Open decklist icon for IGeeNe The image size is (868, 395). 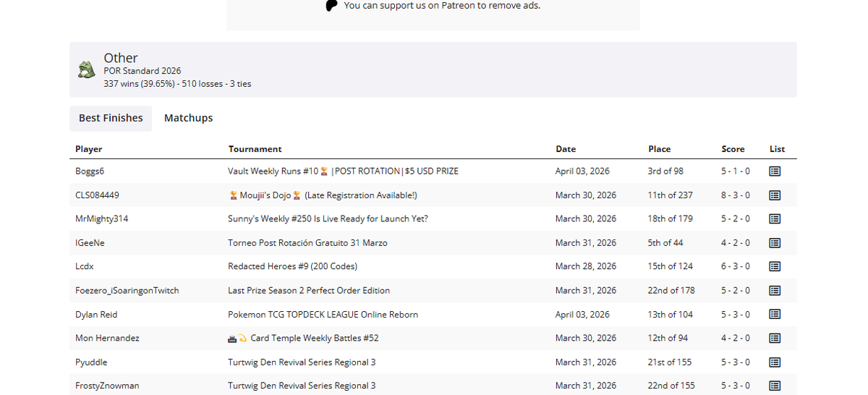pyautogui.click(x=775, y=243)
